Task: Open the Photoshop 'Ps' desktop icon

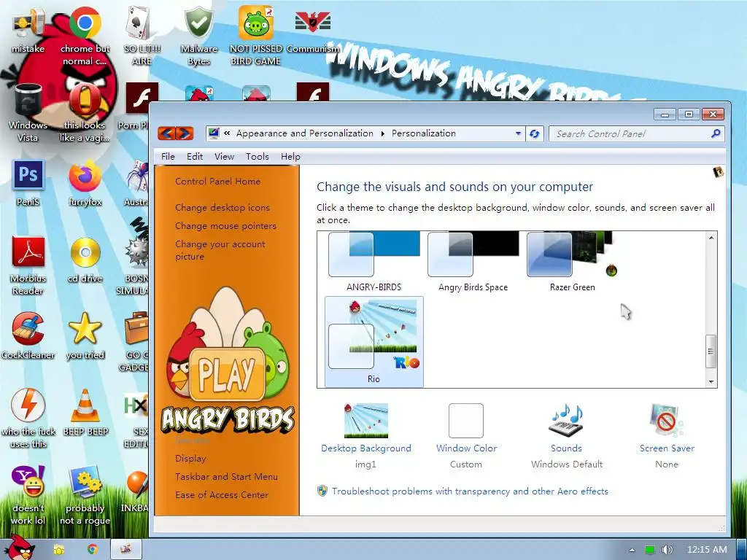Action: [28, 182]
